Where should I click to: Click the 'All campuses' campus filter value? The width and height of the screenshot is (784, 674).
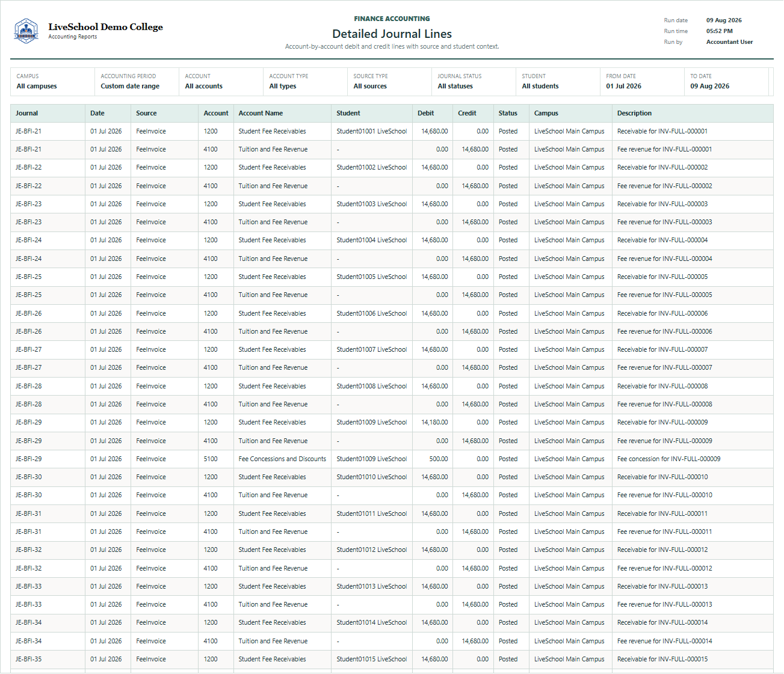tap(37, 86)
